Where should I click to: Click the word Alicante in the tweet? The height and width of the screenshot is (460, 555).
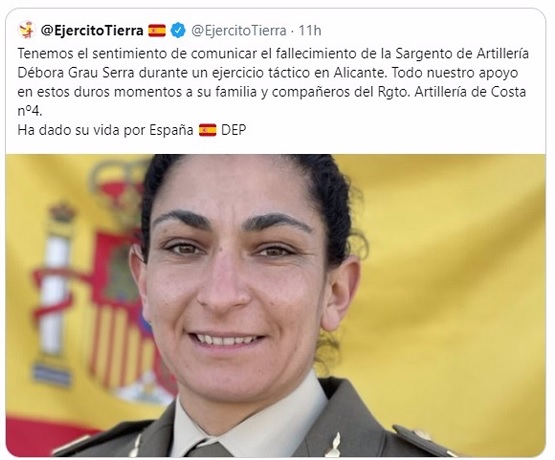pyautogui.click(x=359, y=73)
